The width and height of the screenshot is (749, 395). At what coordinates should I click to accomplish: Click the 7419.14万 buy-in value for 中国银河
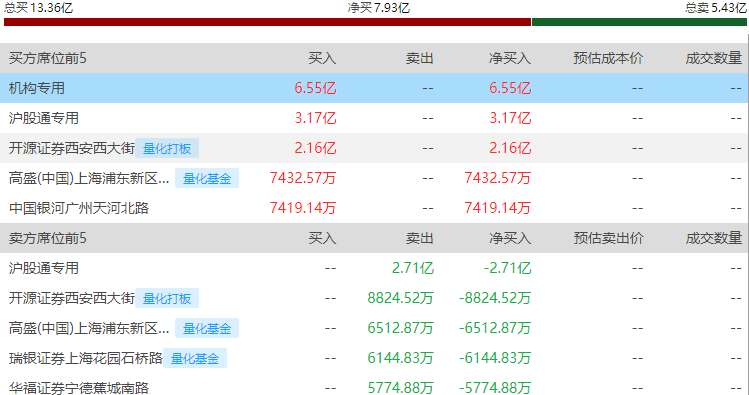(x=303, y=208)
